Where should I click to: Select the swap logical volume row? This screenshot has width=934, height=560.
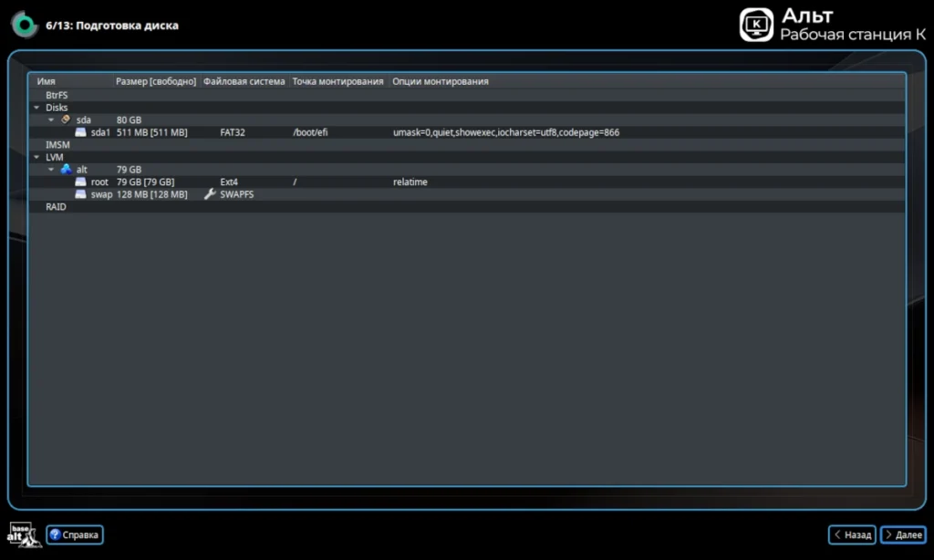[x=467, y=194]
